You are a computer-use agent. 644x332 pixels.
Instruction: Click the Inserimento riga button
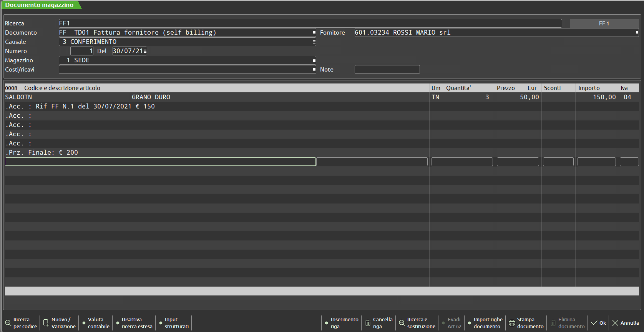(341, 323)
